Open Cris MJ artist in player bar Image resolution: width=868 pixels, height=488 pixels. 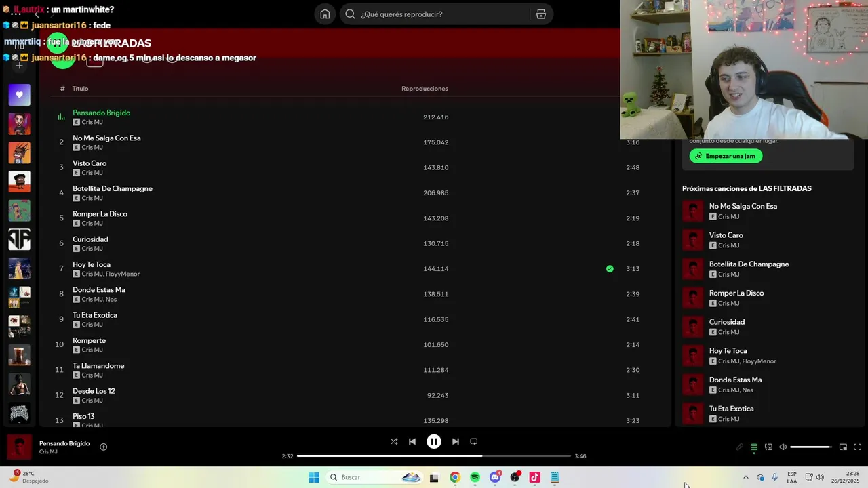coord(48,452)
